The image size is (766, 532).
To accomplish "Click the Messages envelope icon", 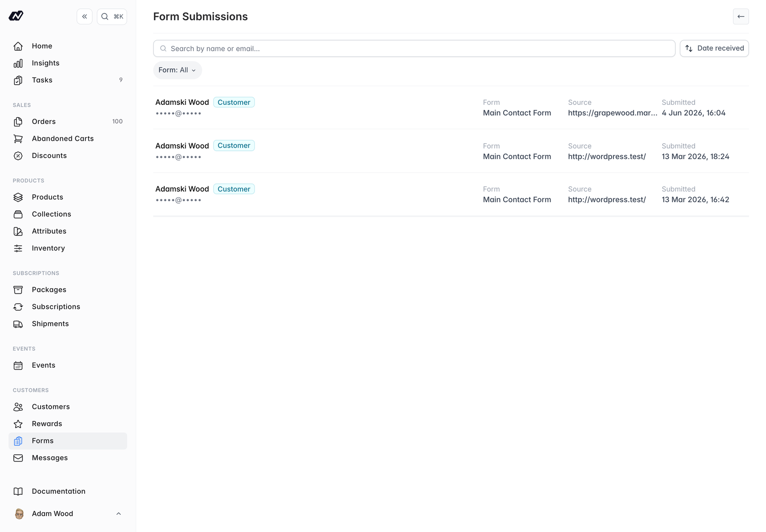I will click(18, 458).
